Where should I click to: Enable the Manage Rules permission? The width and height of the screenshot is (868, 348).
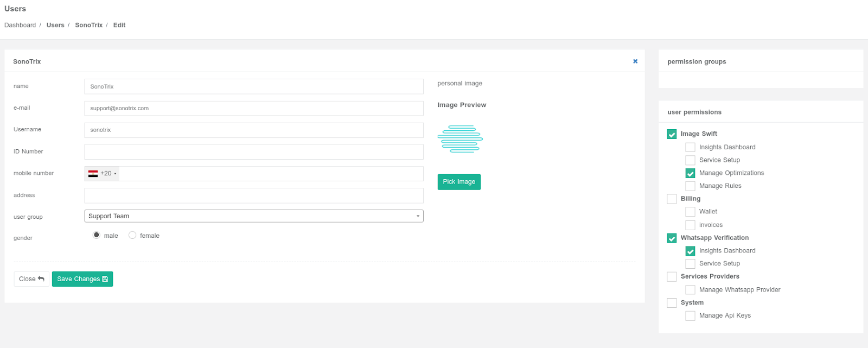click(x=690, y=186)
